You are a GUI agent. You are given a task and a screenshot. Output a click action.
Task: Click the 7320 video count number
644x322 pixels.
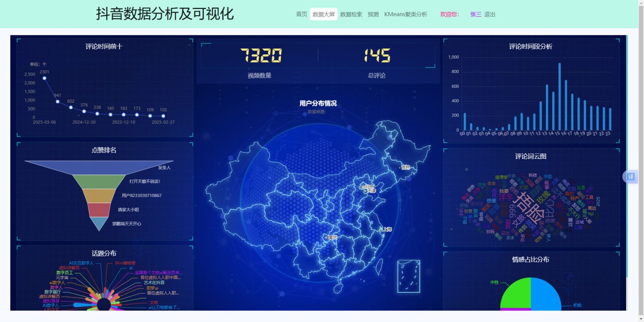(261, 56)
